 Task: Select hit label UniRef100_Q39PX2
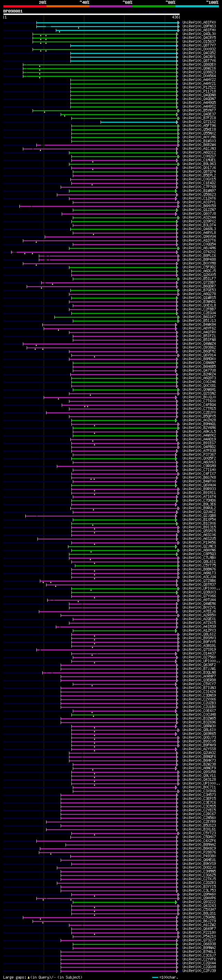(199, 221)
